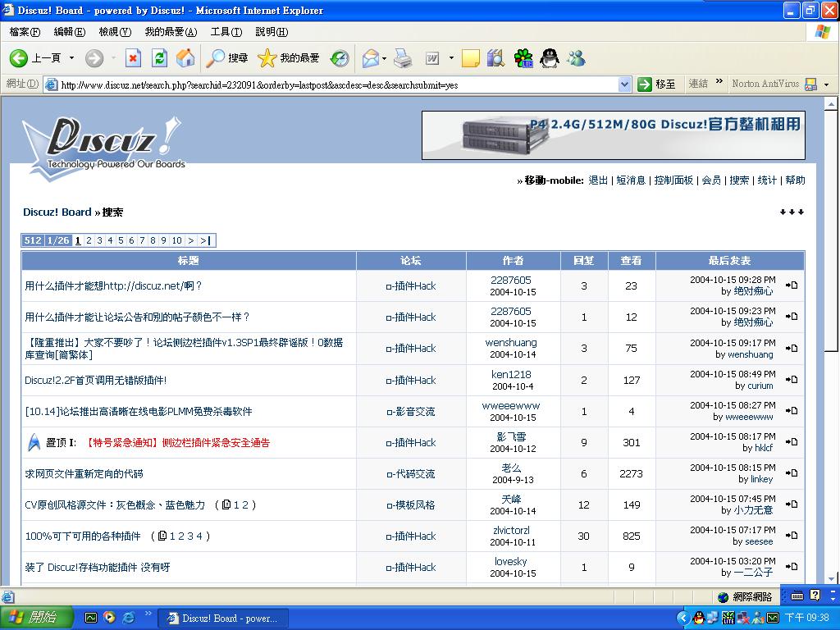Click the Windows 開始 Start button
The image size is (840, 630).
tap(37, 618)
